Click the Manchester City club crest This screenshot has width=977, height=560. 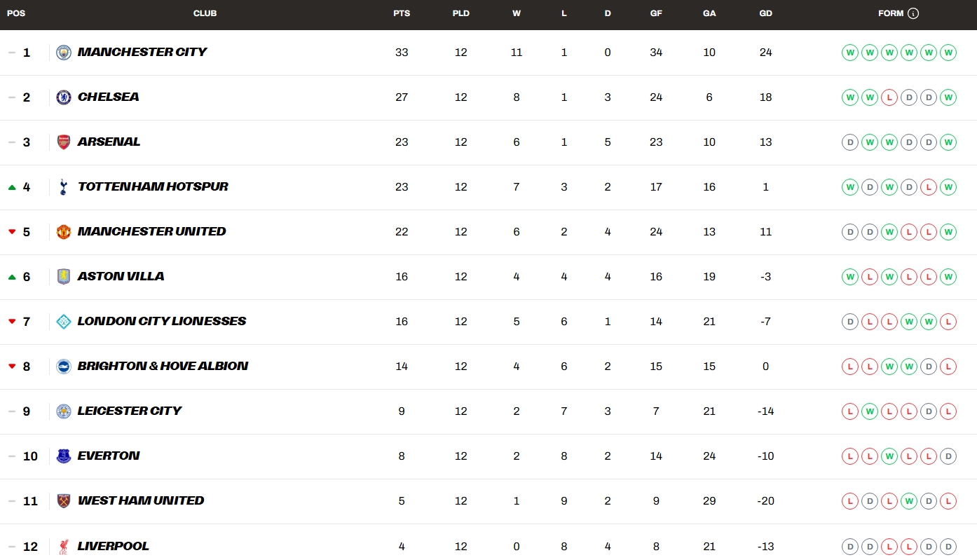[64, 53]
